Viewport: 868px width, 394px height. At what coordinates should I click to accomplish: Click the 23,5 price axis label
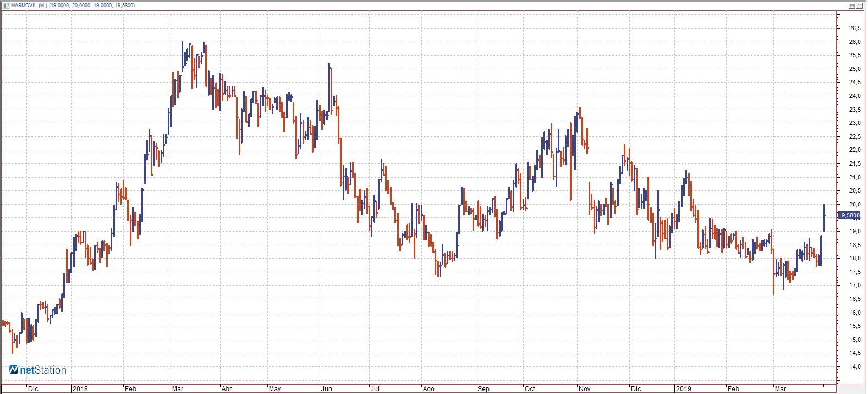(855, 110)
